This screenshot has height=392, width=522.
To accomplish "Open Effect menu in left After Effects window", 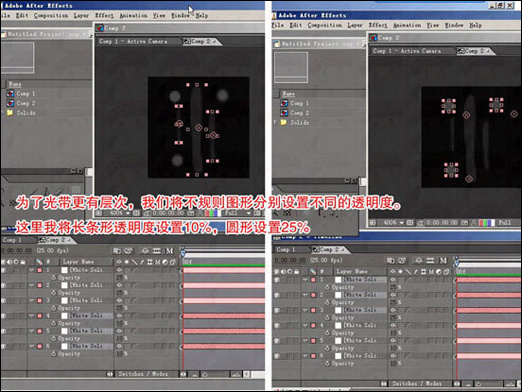I will click(x=104, y=15).
